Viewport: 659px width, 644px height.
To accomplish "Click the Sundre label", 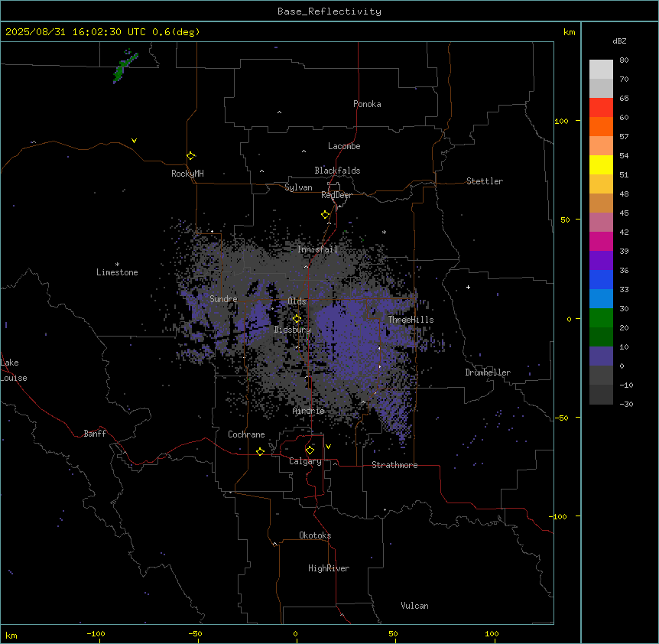I will [x=223, y=299].
